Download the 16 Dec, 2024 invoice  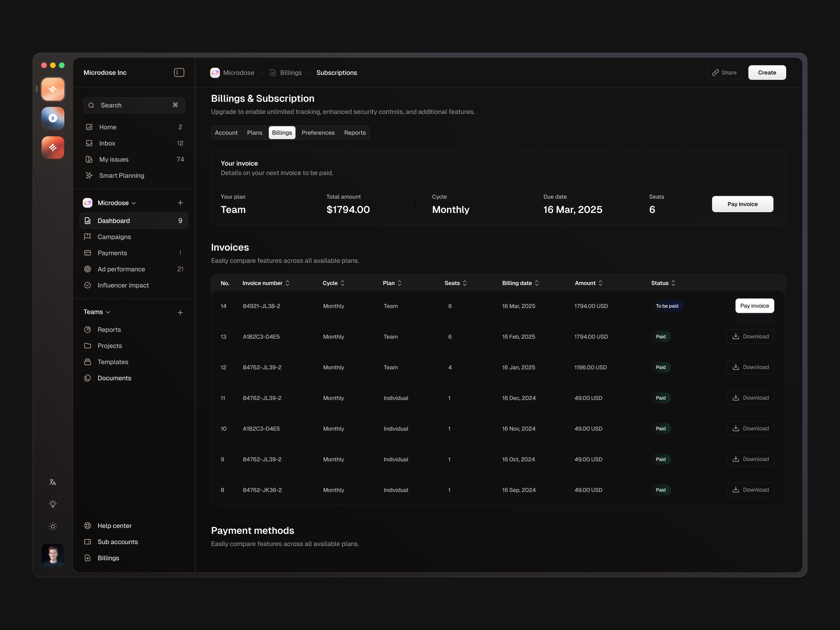[750, 398]
